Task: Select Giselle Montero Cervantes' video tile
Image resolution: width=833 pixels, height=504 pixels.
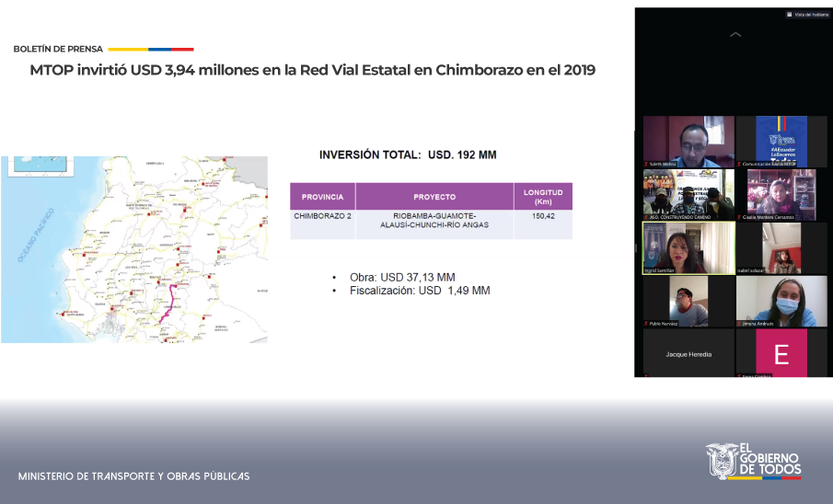Action: tap(781, 194)
